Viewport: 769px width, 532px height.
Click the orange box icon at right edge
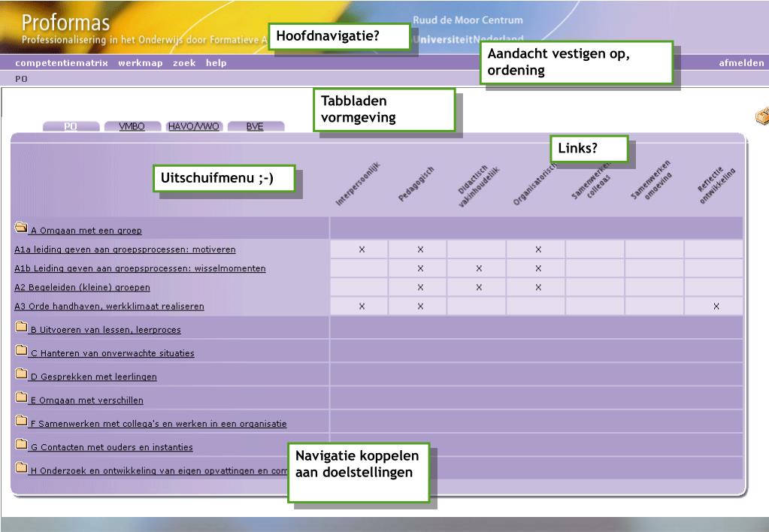point(762,116)
